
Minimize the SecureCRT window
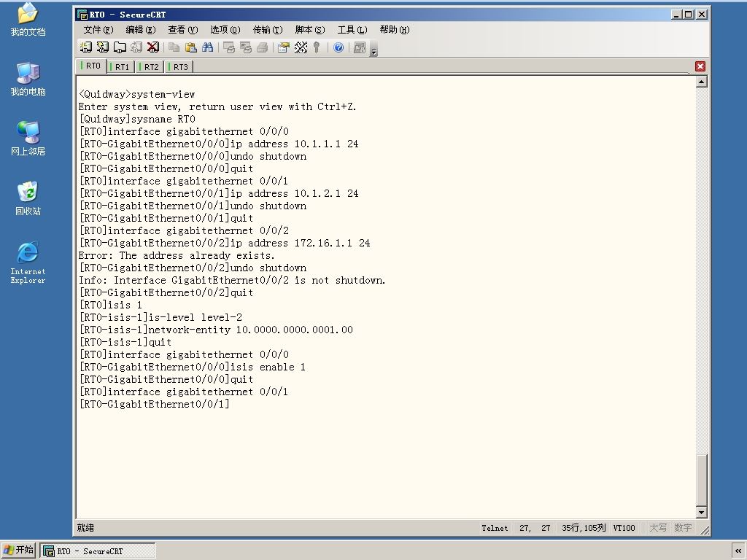676,15
